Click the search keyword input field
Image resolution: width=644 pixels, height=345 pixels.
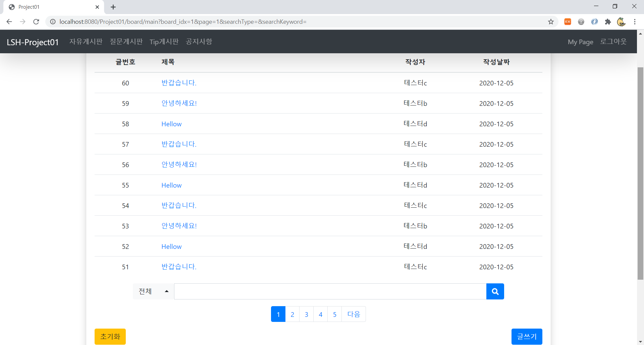[x=330, y=291]
